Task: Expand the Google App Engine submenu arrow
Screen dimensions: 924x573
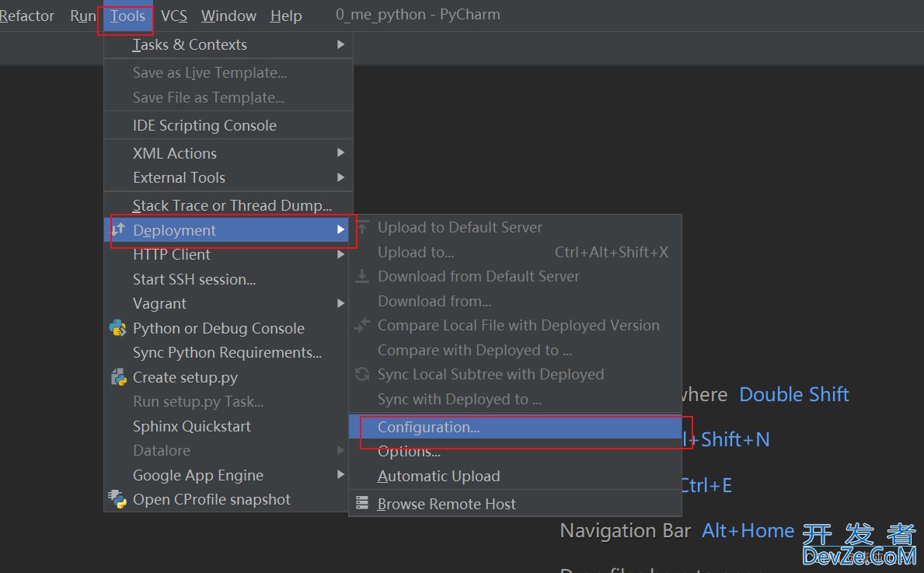Action: point(340,474)
